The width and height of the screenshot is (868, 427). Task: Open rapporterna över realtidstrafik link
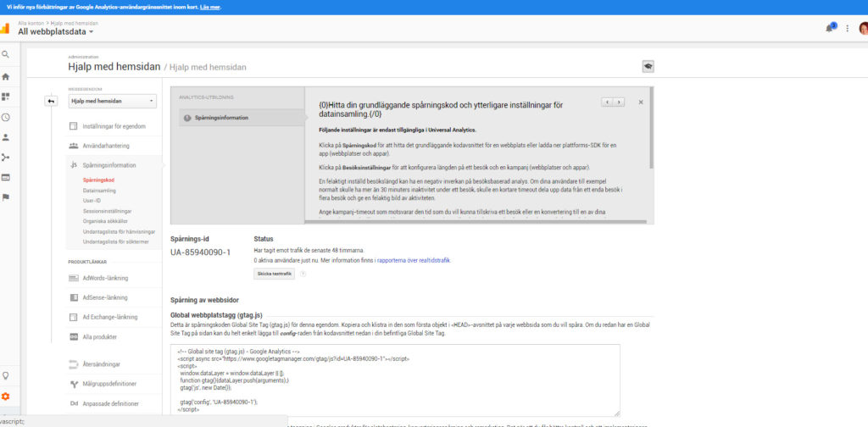pyautogui.click(x=414, y=260)
